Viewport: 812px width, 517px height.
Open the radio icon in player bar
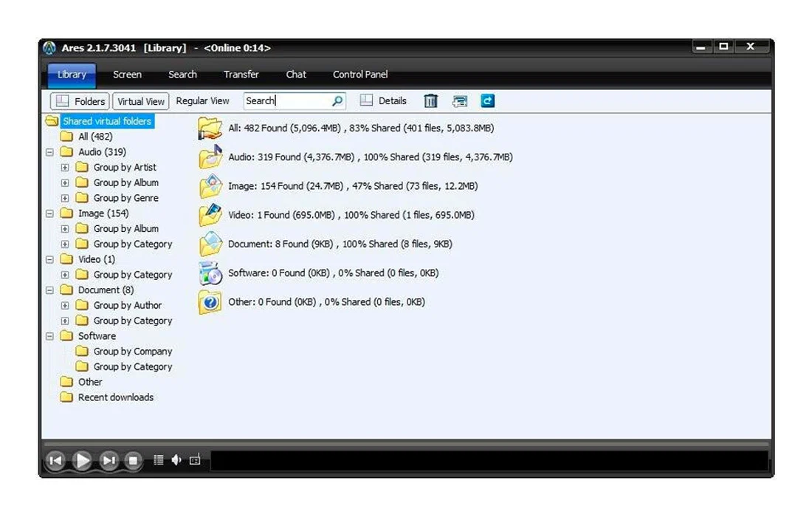(195, 460)
